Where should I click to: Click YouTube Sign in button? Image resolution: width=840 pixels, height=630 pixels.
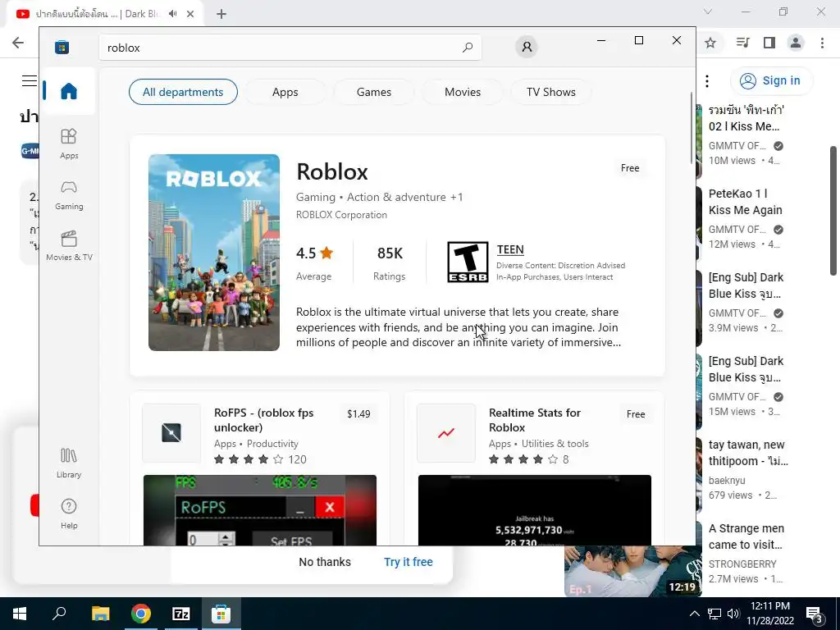(771, 81)
